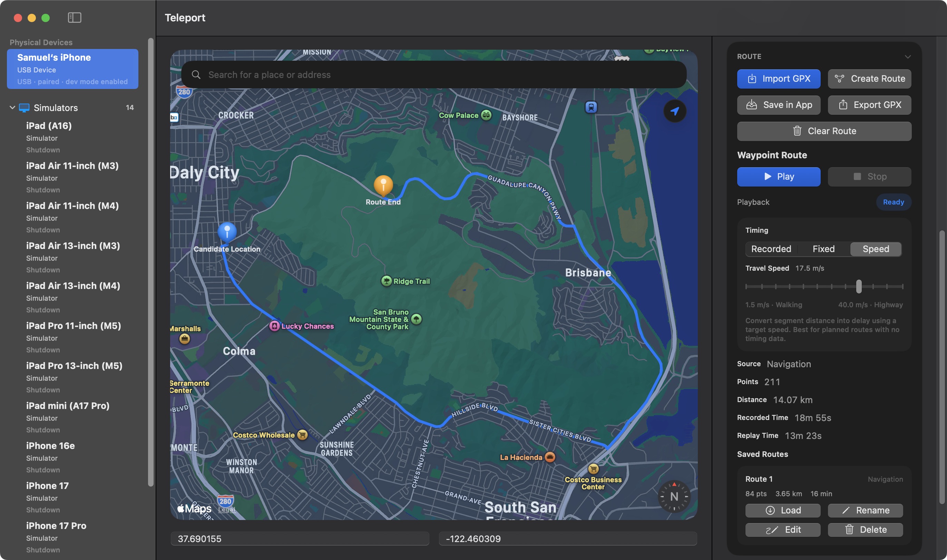947x560 pixels.
Task: Click Save in App button
Action: coord(779,105)
